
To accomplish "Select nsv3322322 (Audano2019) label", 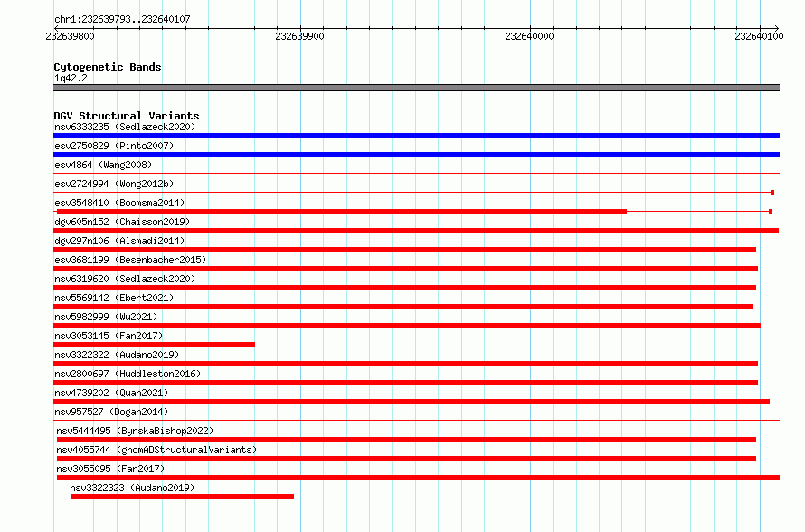I will (117, 355).
